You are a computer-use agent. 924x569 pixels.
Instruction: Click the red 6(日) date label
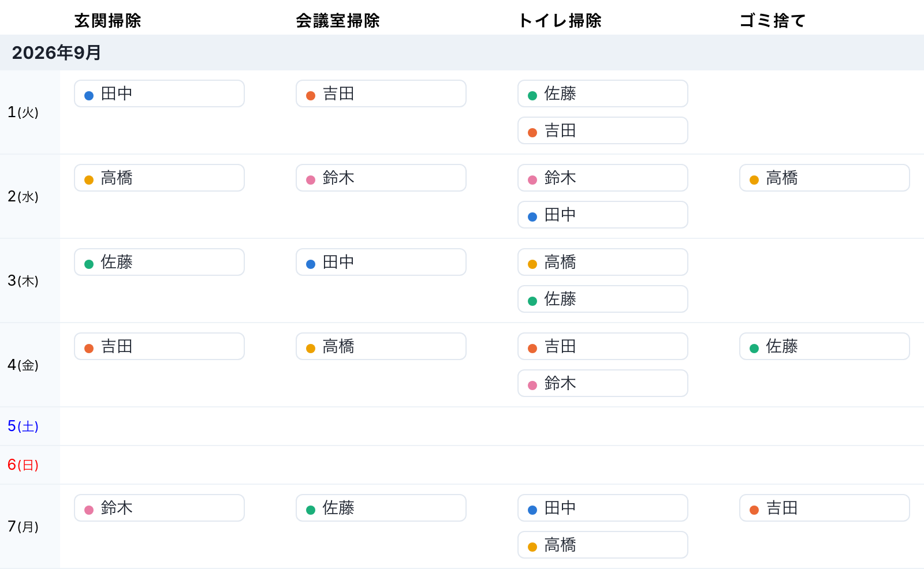(x=23, y=465)
